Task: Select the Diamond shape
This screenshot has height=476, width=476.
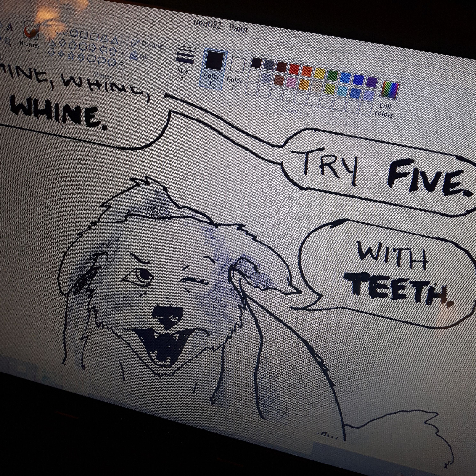Action: 63,43
